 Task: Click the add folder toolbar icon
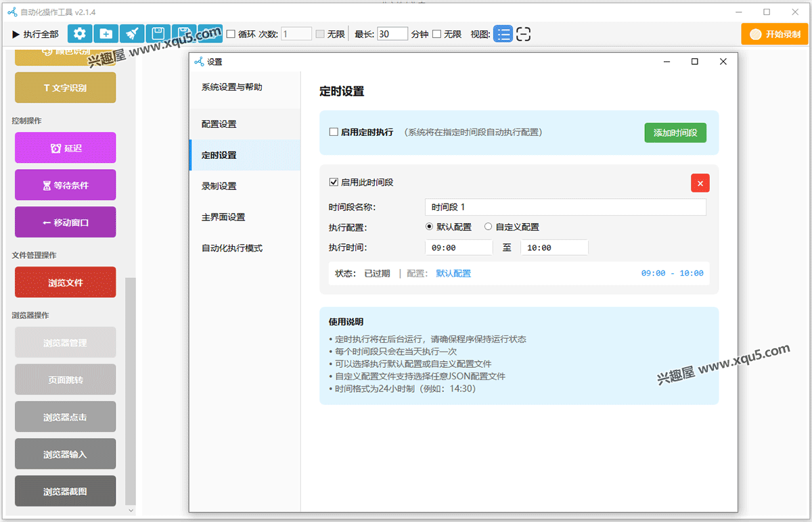pos(106,34)
